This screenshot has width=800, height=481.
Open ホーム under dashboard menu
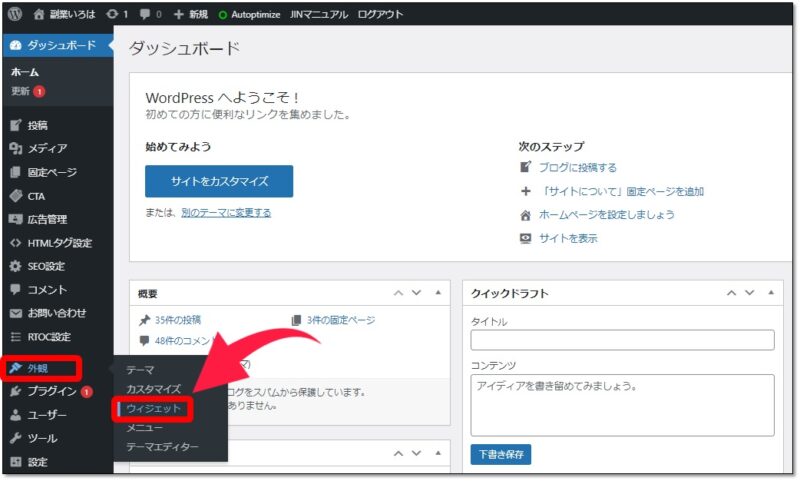tap(25, 72)
